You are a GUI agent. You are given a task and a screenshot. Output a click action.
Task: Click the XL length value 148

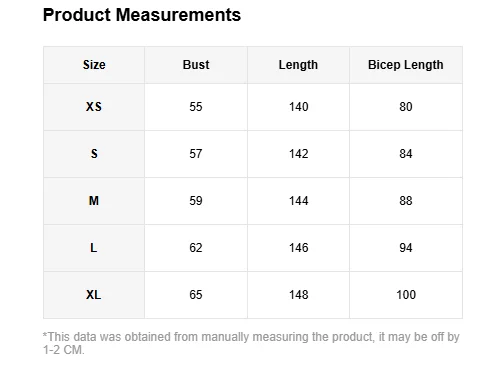[x=298, y=295]
